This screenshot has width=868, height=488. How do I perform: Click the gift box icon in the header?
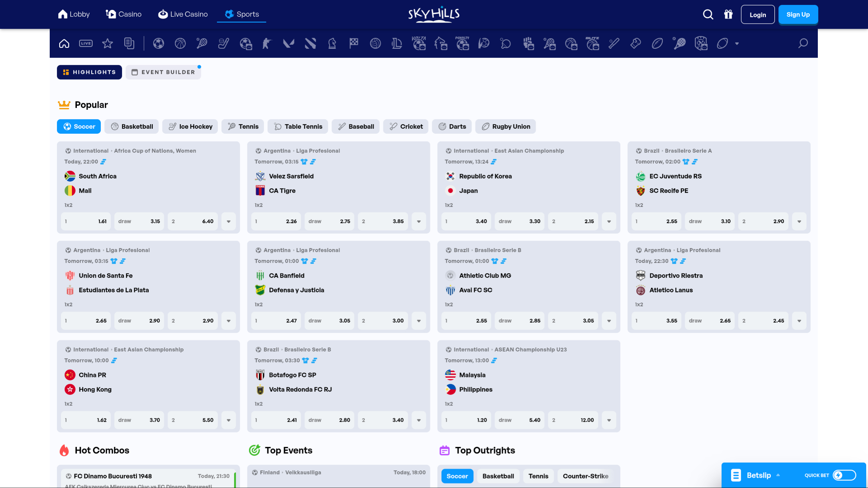[x=728, y=14]
